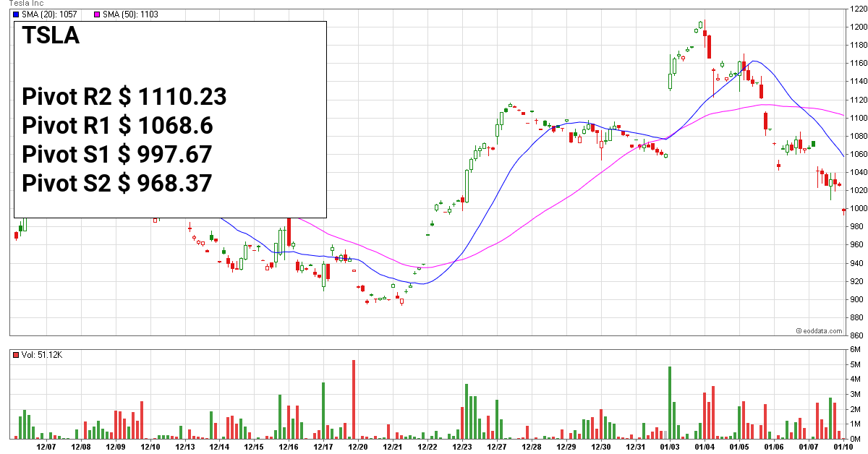This screenshot has width=868, height=454.
Task: Click the 12/07 date axis label
Action: pyautogui.click(x=46, y=447)
